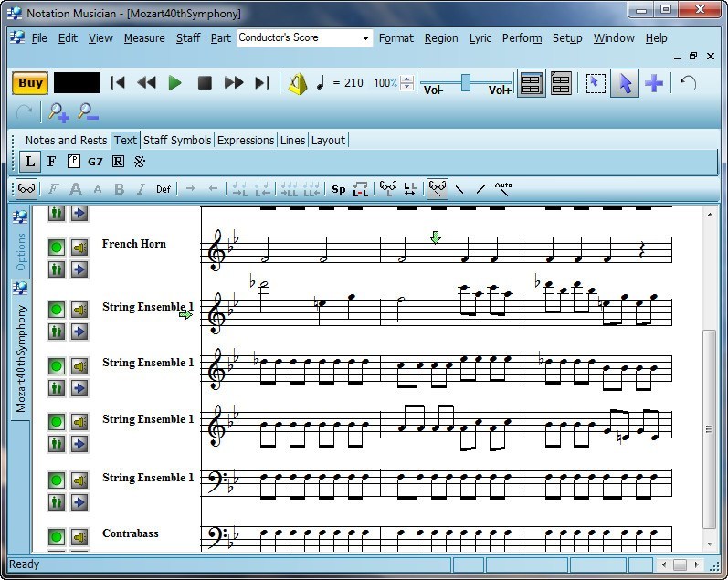The height and width of the screenshot is (580, 728).
Task: Click the bass clef String Ensemble blue arrow
Action: coord(79,502)
